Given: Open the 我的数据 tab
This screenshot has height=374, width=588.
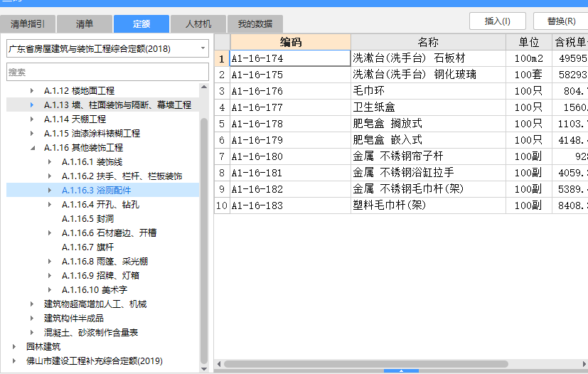Looking at the screenshot, I should (255, 24).
